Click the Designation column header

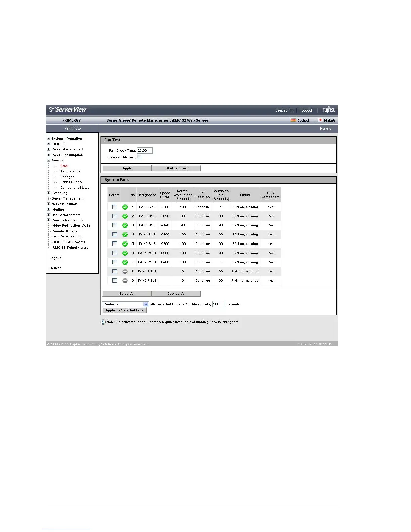click(x=147, y=195)
